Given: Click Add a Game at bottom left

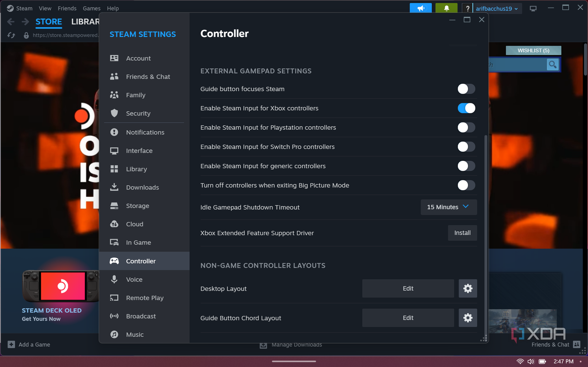Looking at the screenshot, I should click(29, 345).
